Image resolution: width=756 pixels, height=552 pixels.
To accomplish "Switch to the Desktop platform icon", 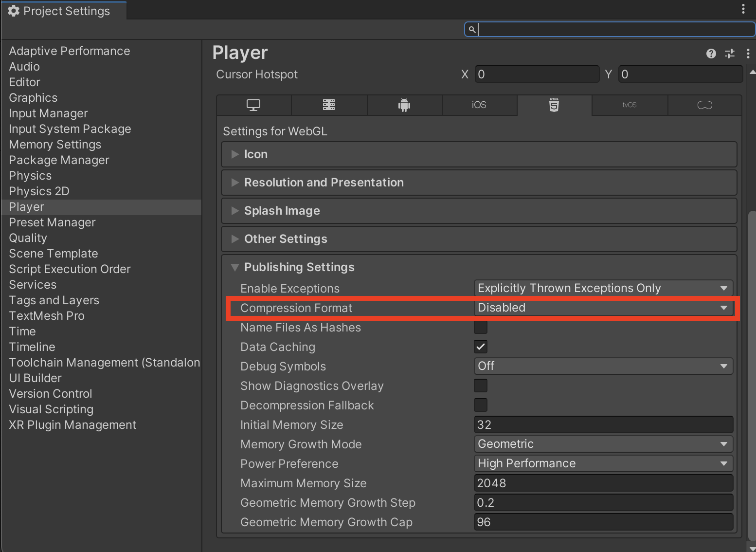I will tap(253, 105).
